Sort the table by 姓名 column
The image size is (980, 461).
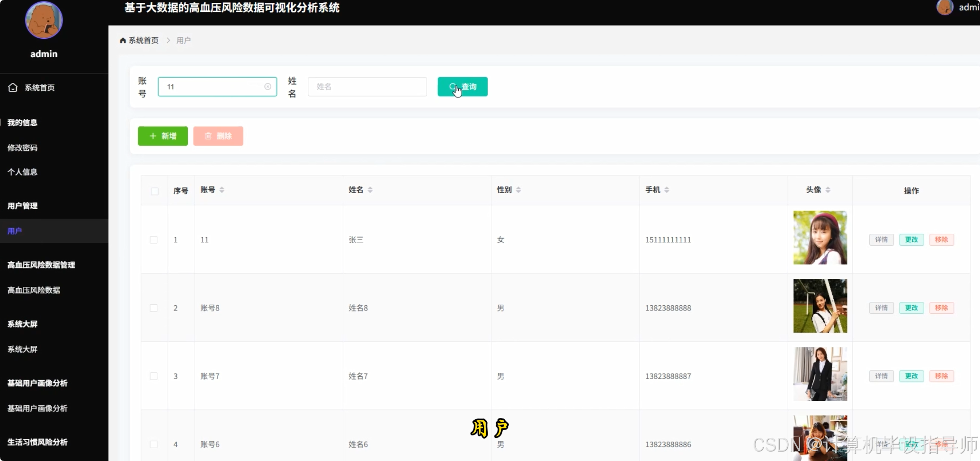tap(371, 189)
